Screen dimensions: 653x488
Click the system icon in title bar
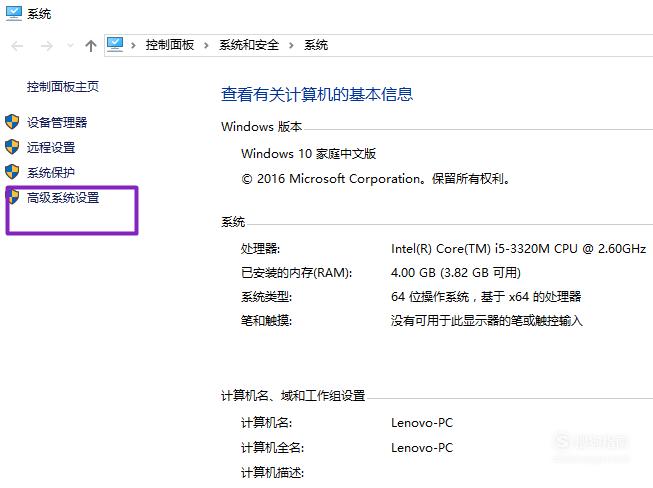[14, 13]
